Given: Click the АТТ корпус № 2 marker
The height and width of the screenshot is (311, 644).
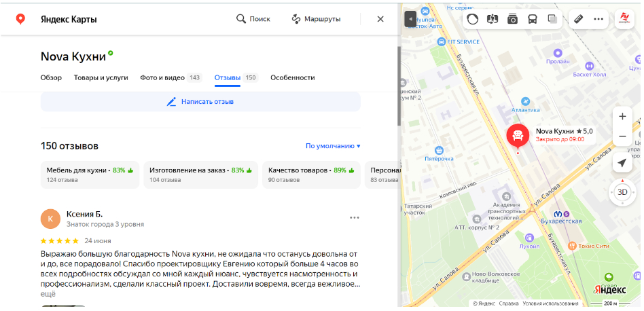Looking at the screenshot, I should pyautogui.click(x=477, y=219).
